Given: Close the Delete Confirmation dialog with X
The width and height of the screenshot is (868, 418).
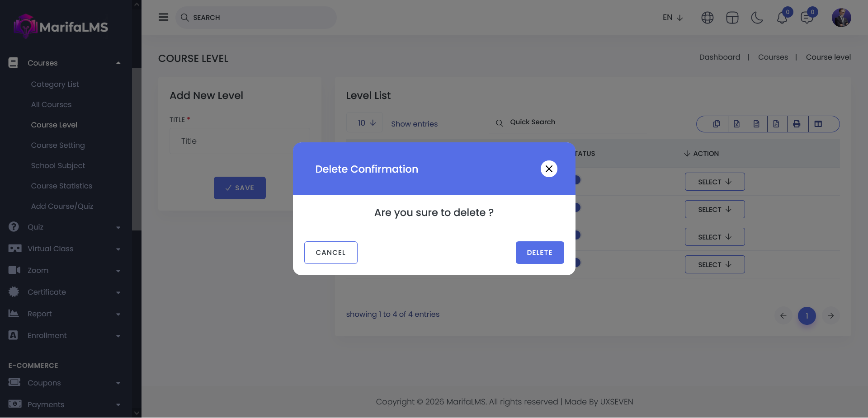Looking at the screenshot, I should point(549,169).
